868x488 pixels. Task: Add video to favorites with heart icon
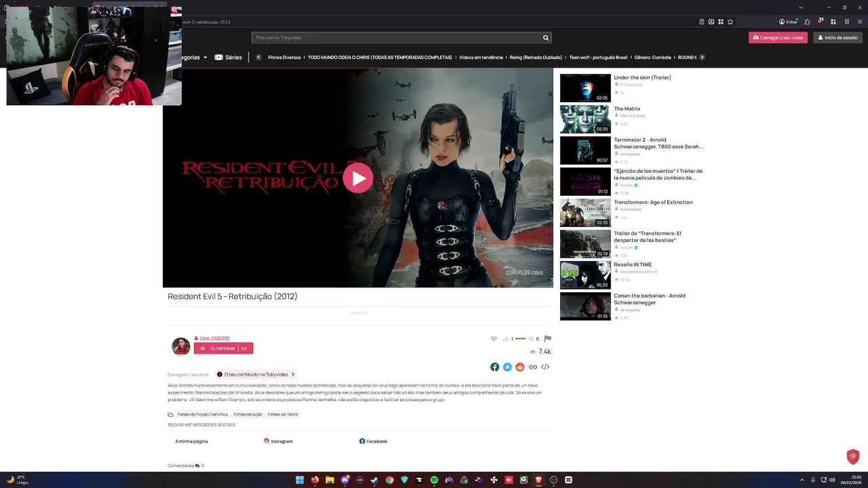click(x=494, y=339)
